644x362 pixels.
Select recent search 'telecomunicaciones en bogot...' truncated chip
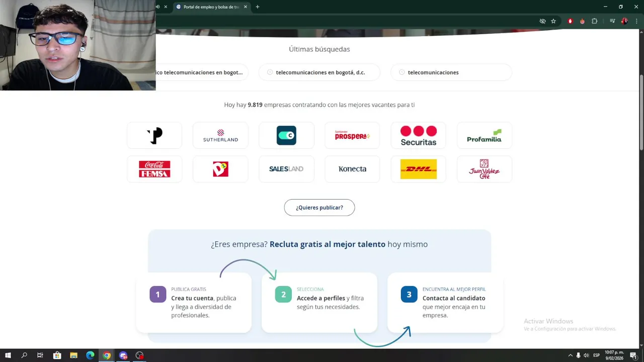202,72
